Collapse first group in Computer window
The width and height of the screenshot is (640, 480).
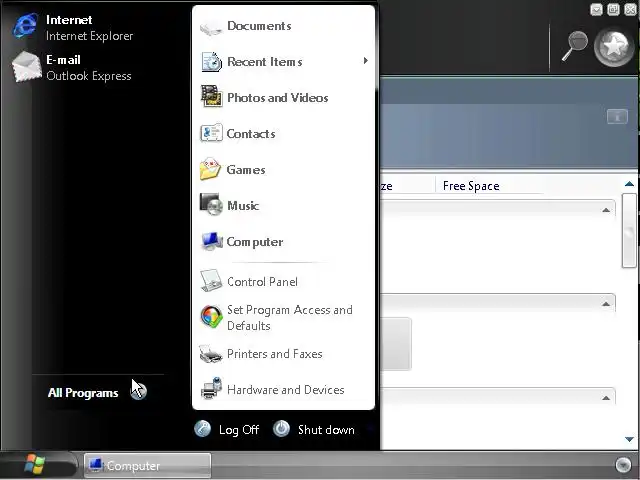click(x=606, y=210)
